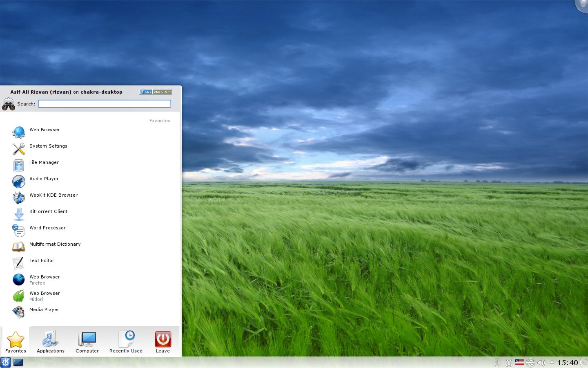This screenshot has height=368, width=588.
Task: Open Multiformat Dictionary entry
Action: (x=90, y=247)
